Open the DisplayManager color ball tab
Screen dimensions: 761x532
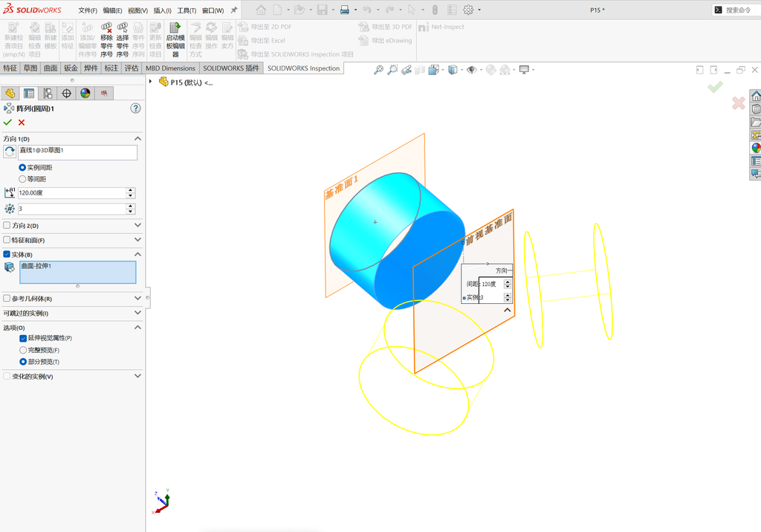pyautogui.click(x=85, y=93)
